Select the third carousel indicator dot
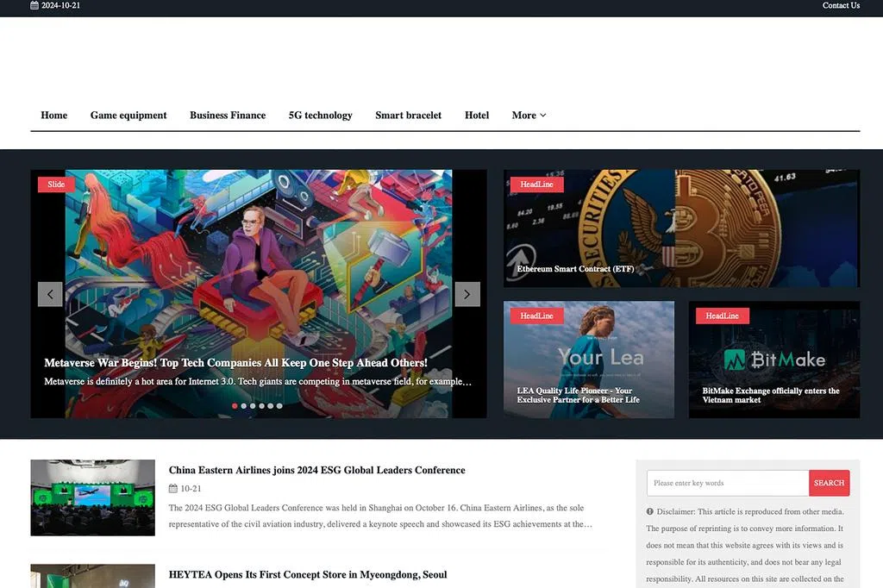 click(x=253, y=405)
